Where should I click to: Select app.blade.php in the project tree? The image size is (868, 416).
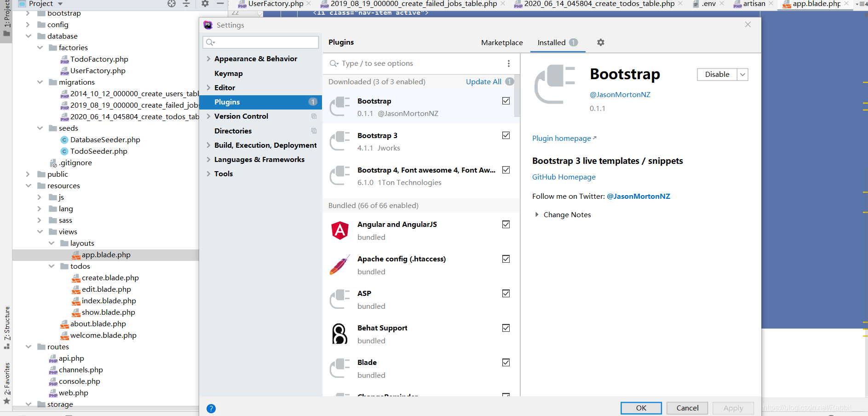pos(106,254)
